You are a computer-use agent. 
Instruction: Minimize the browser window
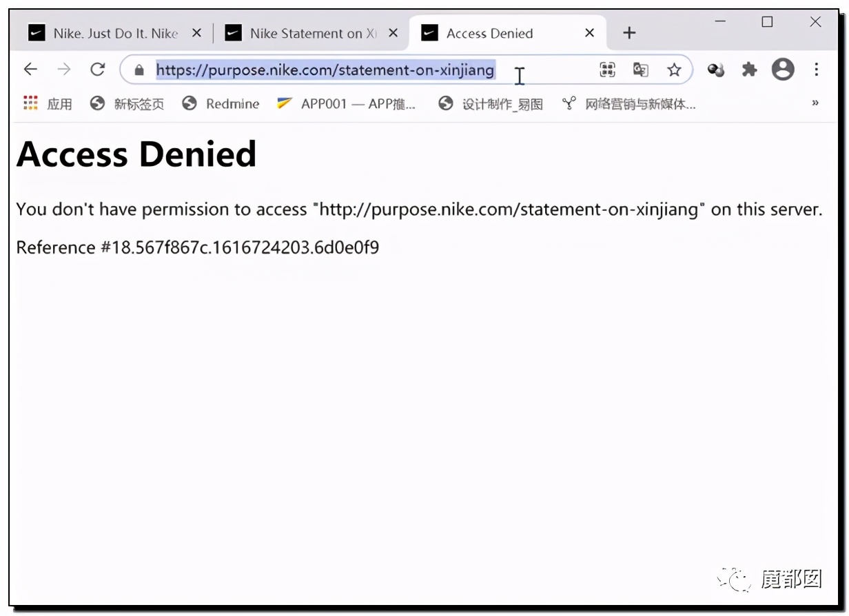coord(721,22)
